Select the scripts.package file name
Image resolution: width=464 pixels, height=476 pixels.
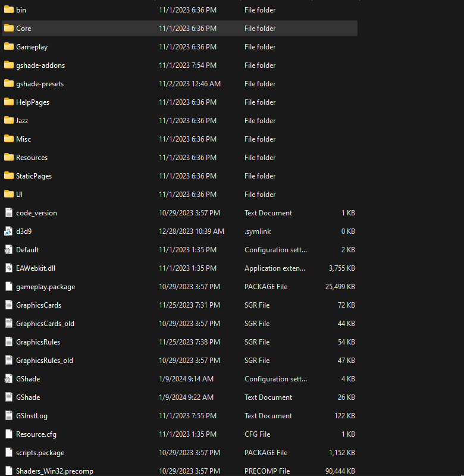[x=40, y=453]
